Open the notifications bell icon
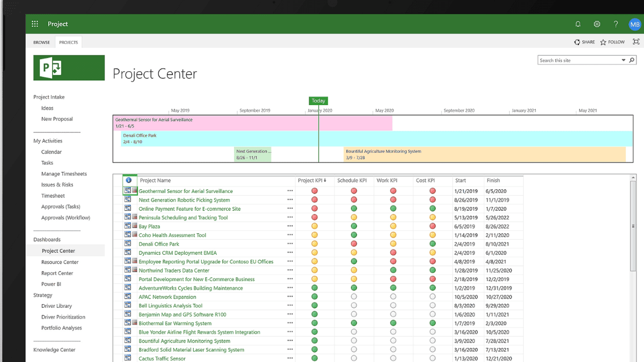 coord(578,24)
